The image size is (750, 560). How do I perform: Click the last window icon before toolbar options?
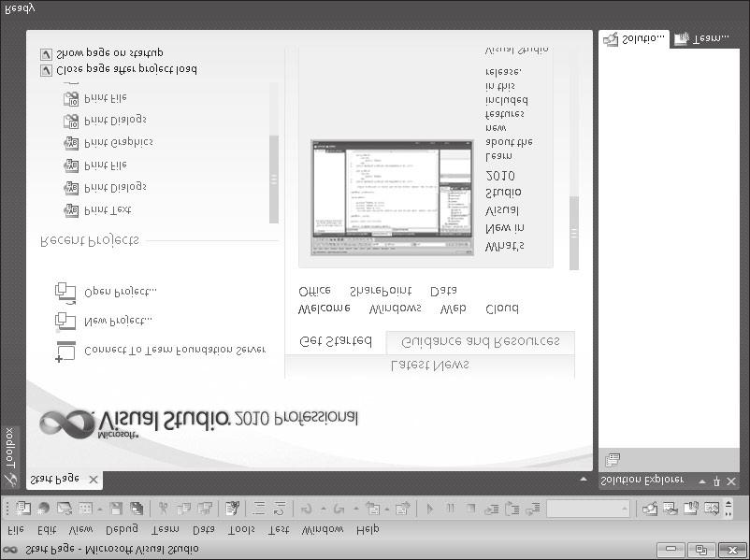tap(712, 508)
